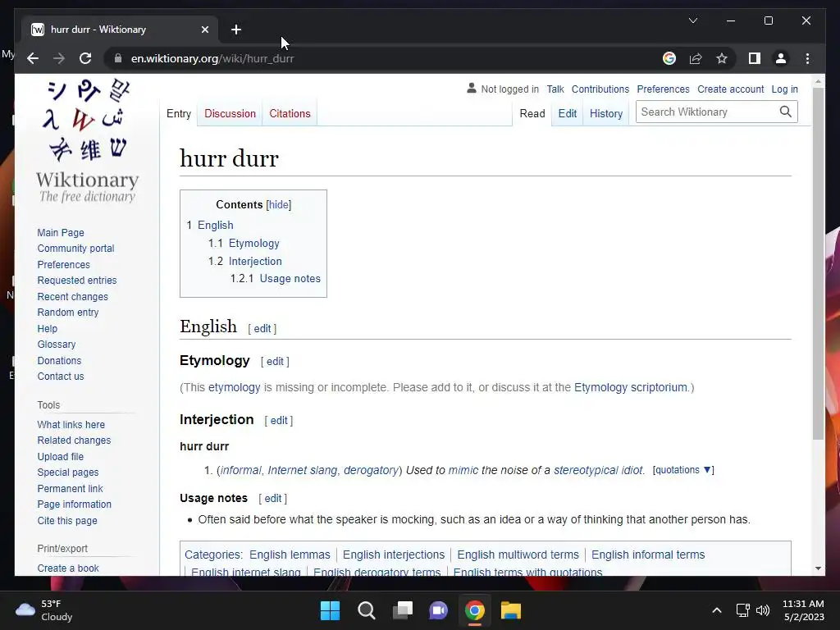Image resolution: width=840 pixels, height=630 pixels.
Task: Click Create account link
Action: pyautogui.click(x=730, y=89)
